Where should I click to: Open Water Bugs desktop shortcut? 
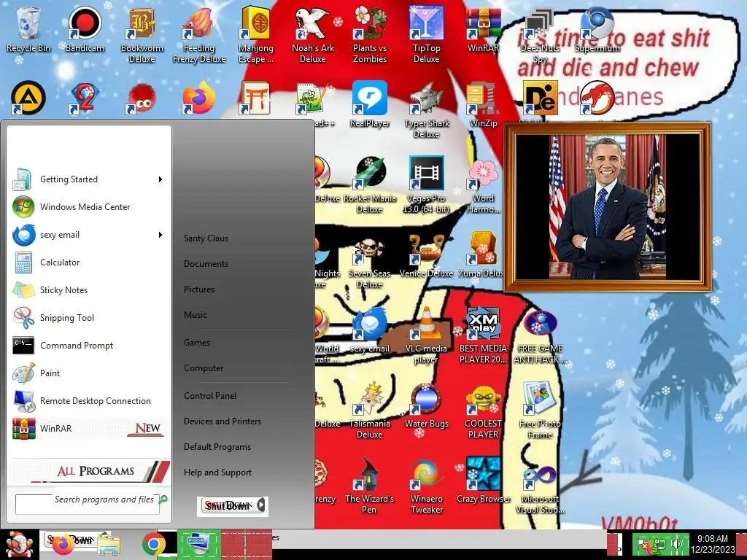click(426, 405)
